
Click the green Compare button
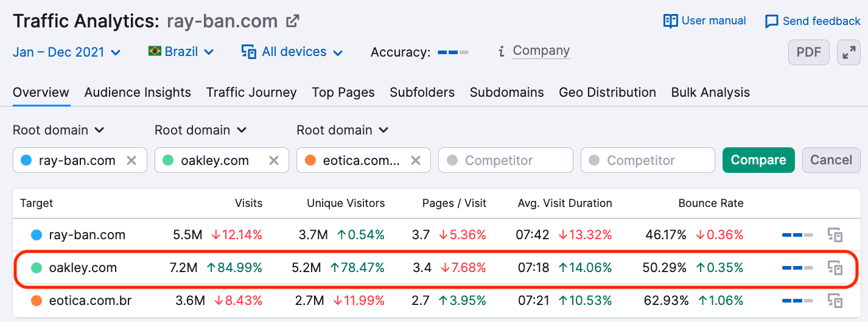[758, 160]
